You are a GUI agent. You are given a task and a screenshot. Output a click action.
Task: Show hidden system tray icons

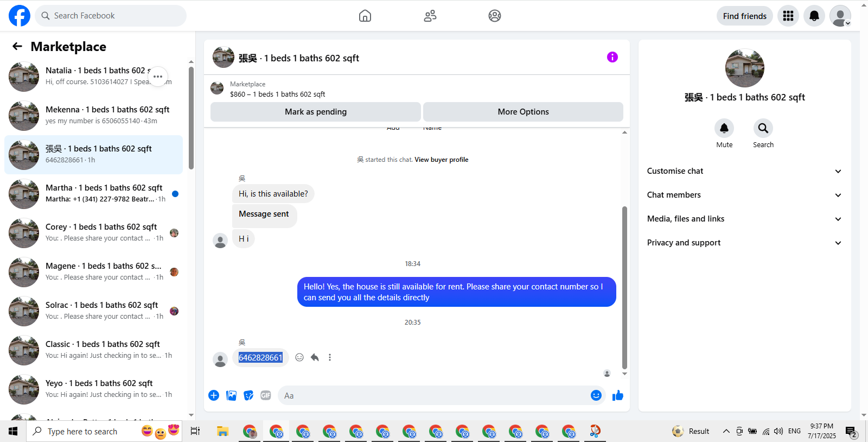(726, 431)
